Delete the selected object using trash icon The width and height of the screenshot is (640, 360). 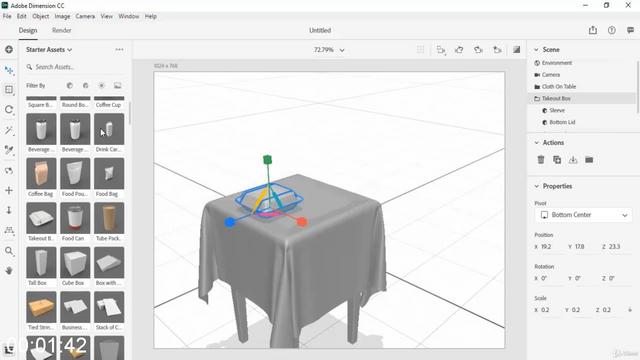[541, 160]
